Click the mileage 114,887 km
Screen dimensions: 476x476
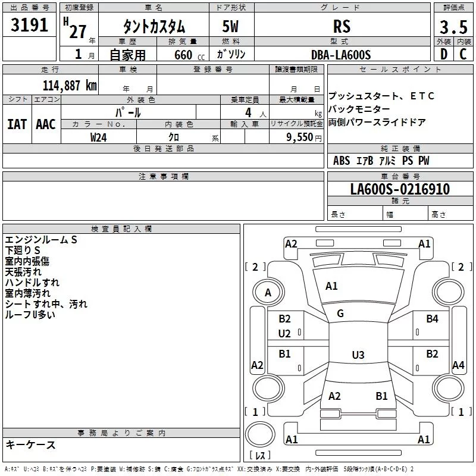point(70,86)
